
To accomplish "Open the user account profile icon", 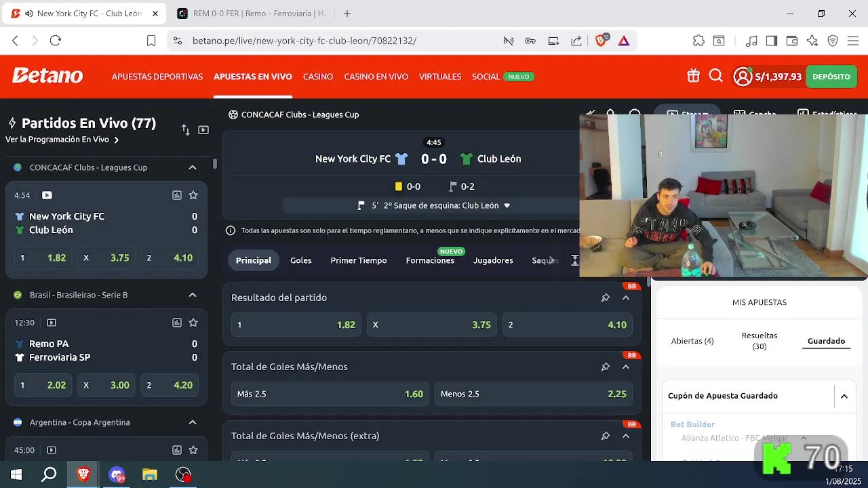I will point(743,77).
